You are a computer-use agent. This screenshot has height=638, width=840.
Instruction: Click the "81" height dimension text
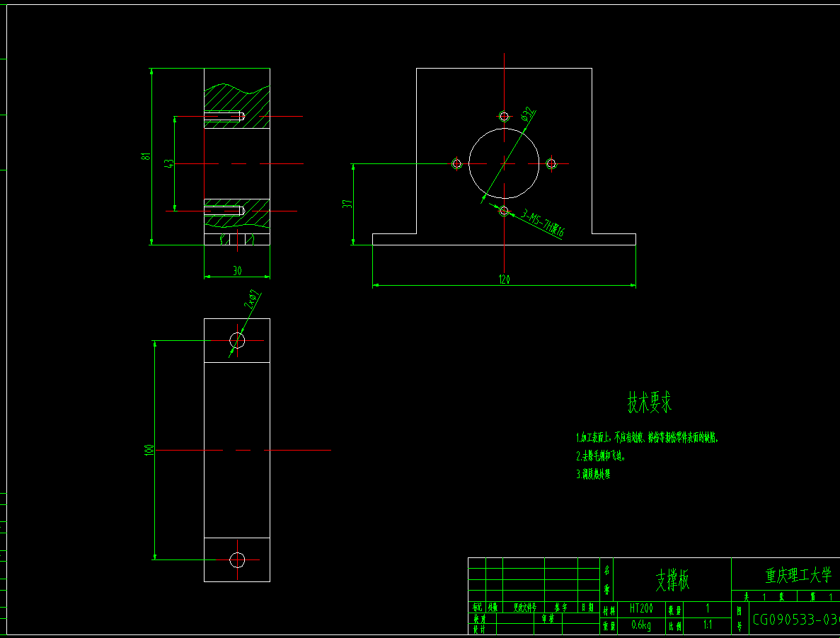pyautogui.click(x=146, y=157)
